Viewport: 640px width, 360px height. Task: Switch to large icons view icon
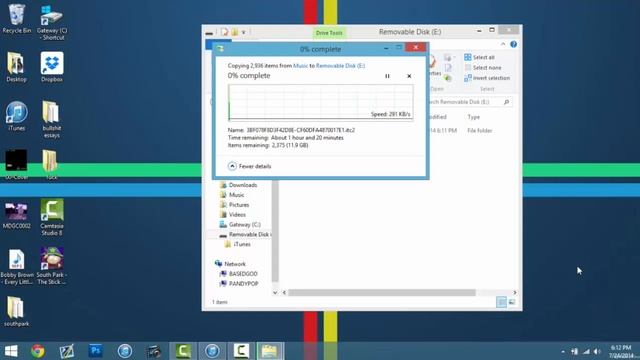[x=511, y=302]
